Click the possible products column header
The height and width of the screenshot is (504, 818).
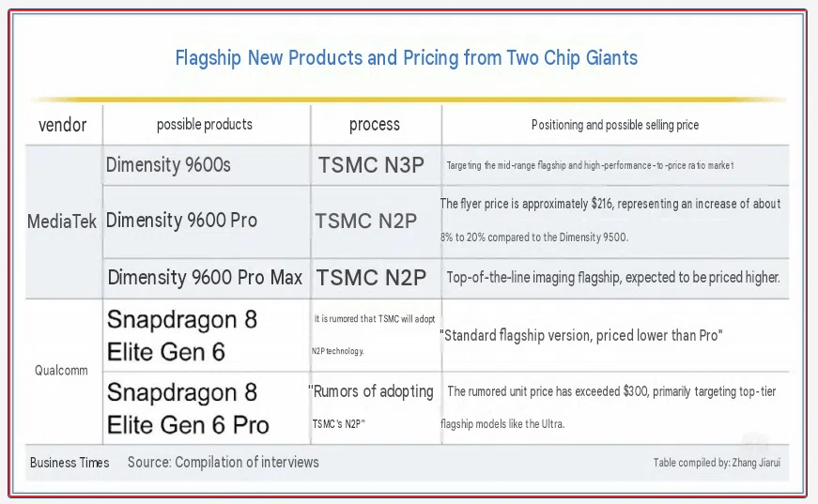(x=205, y=125)
